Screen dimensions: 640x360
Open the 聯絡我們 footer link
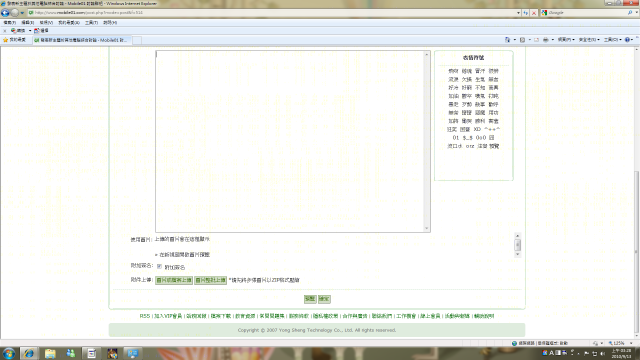click(382, 316)
